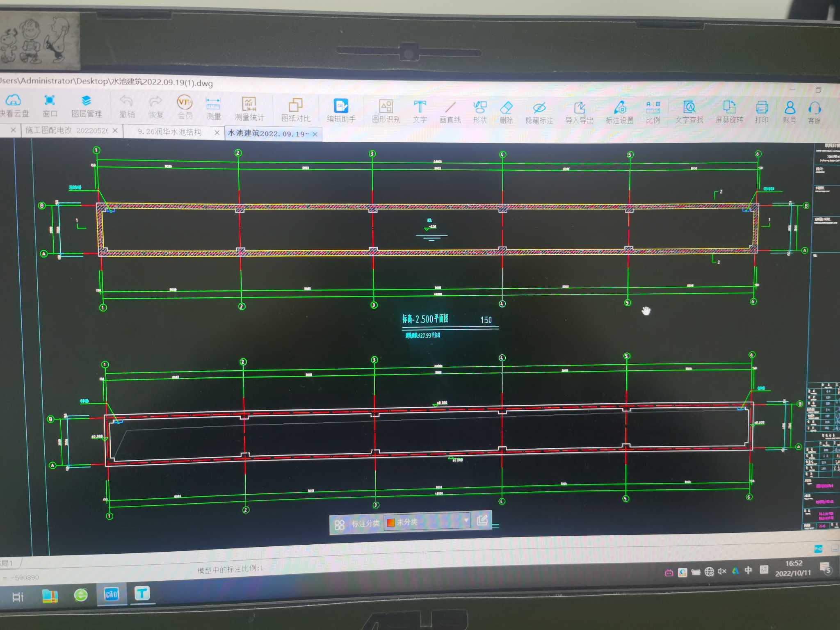Toggle the muted volume tray icon
The width and height of the screenshot is (840, 630).
tap(722, 571)
